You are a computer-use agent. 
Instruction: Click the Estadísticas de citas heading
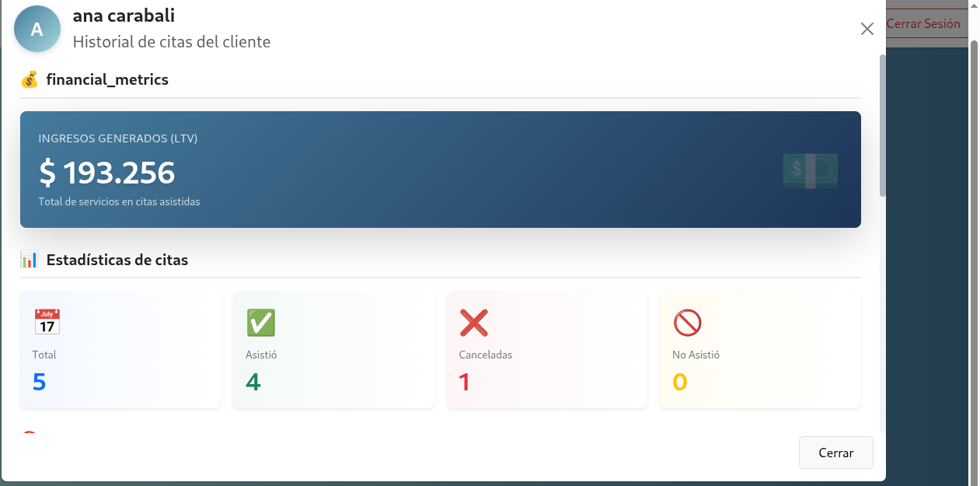(117, 260)
